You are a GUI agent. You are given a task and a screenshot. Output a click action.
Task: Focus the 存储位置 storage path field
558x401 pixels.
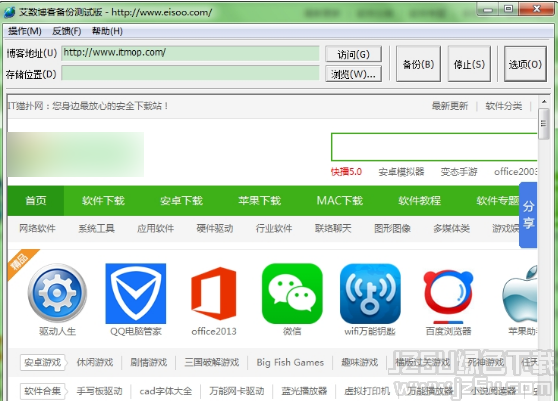click(x=190, y=73)
